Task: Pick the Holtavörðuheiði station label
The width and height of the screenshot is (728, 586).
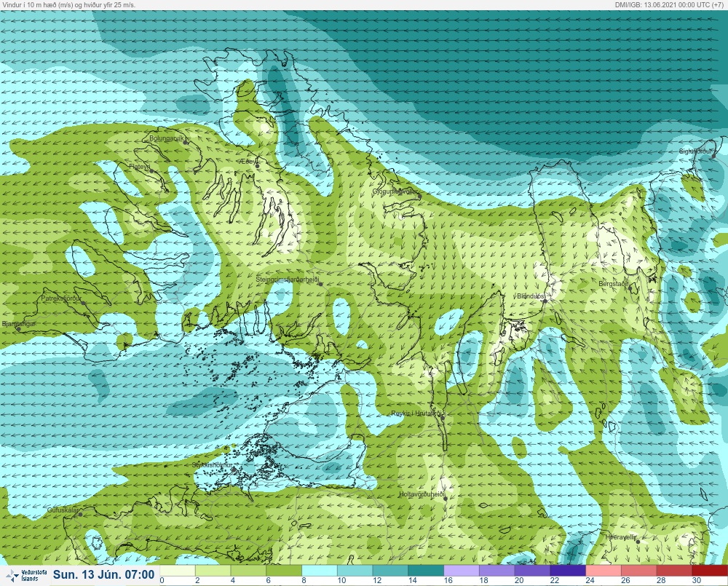Action: click(x=422, y=494)
